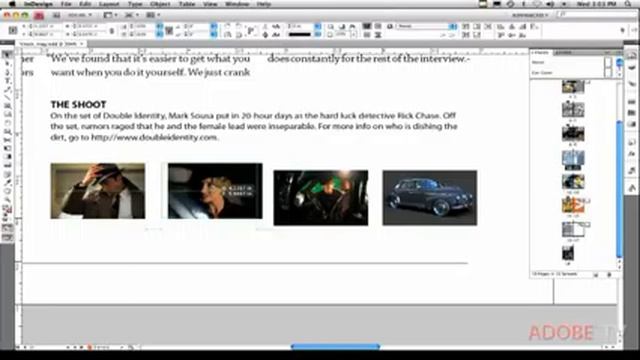Viewport: 640px width, 360px height.
Task: Open the zoom level dropdown in application bar
Action: [x=80, y=16]
